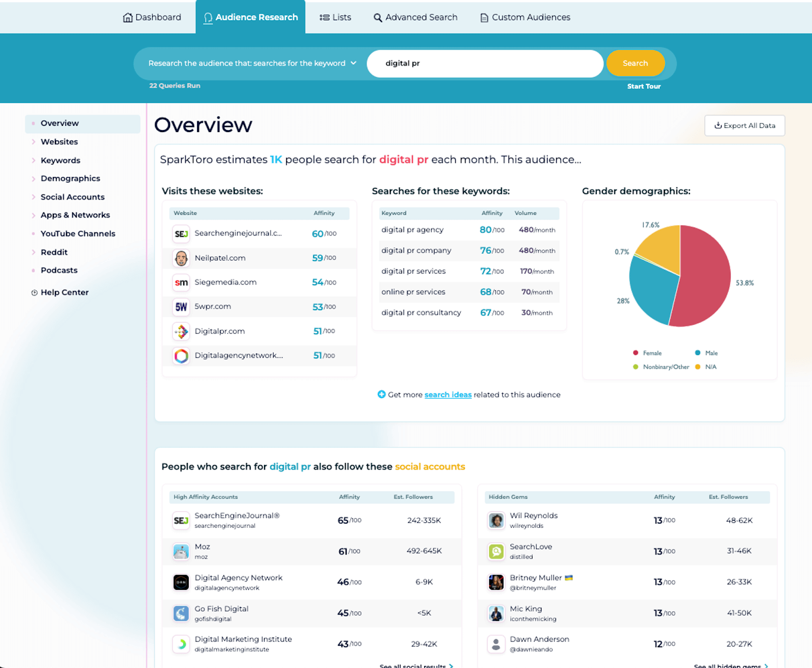
Task: Click the 22 Queries Run text
Action: click(175, 86)
